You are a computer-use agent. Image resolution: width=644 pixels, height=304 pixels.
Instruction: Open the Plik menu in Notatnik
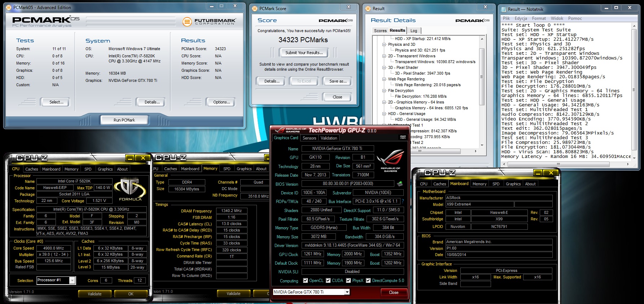(x=507, y=18)
